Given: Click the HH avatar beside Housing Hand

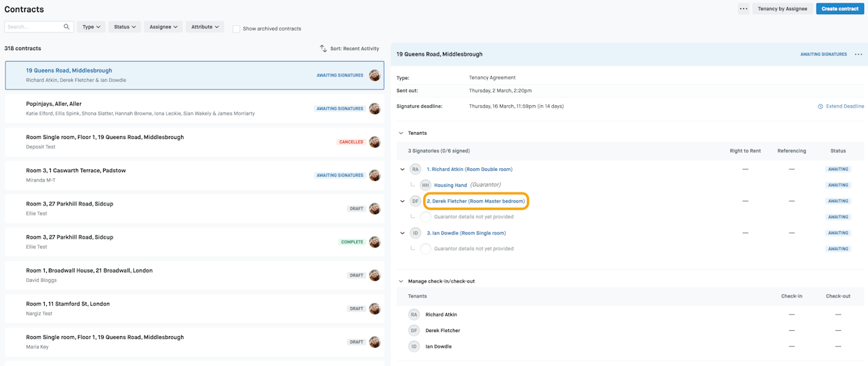Looking at the screenshot, I should tap(425, 185).
